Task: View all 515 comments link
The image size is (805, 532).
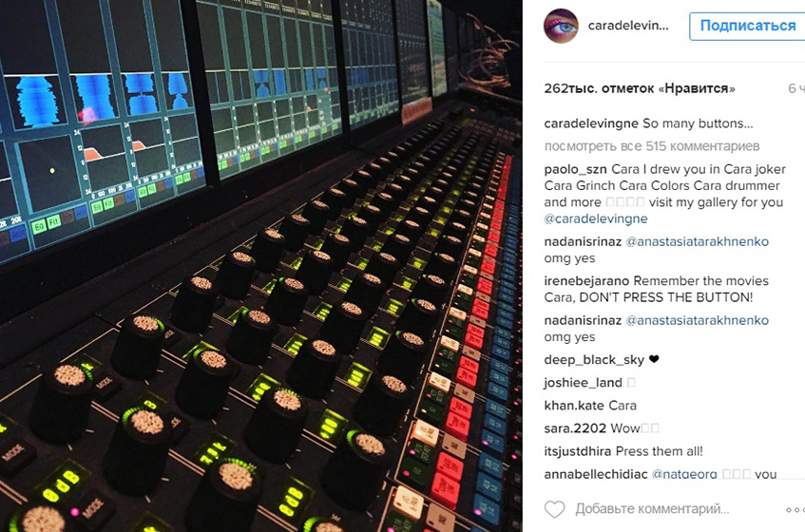Action: click(651, 146)
